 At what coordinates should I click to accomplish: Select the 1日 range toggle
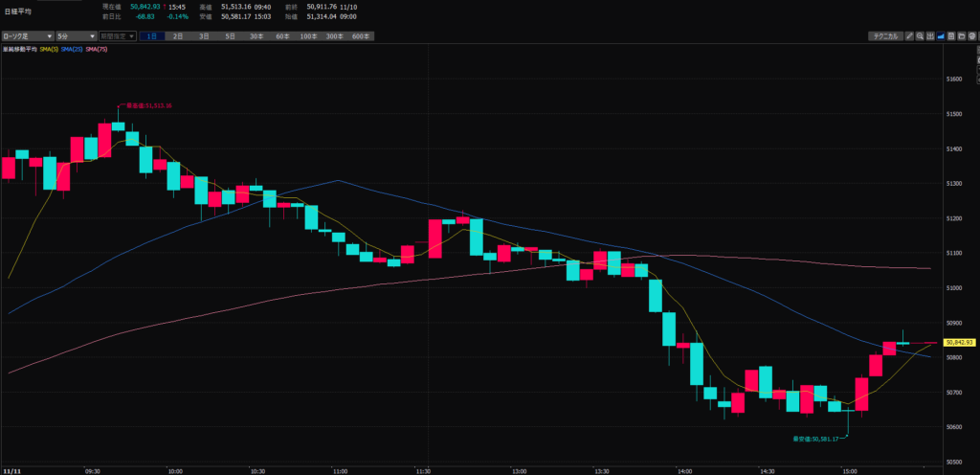tap(152, 36)
